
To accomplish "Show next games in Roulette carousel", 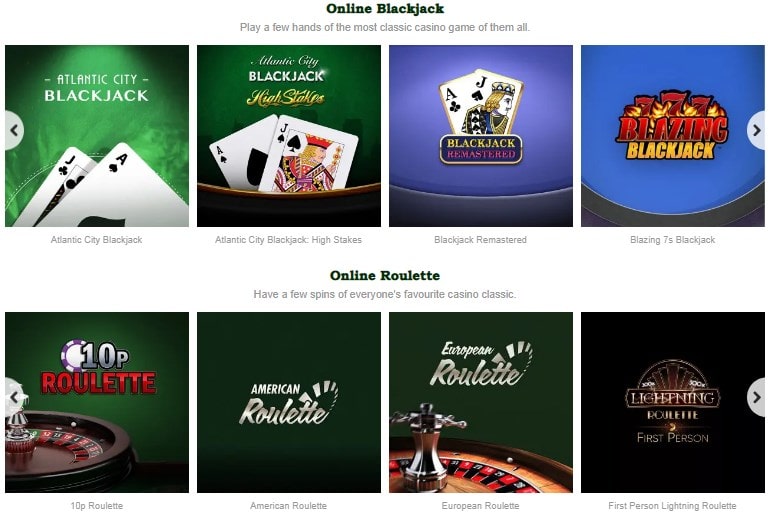I will tap(756, 397).
